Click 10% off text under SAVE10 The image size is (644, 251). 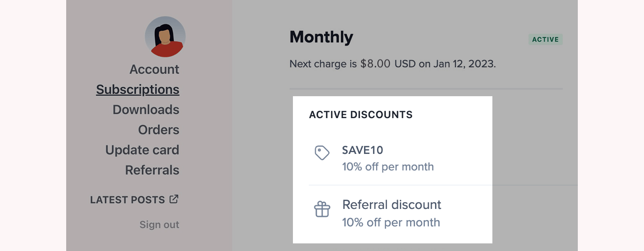pos(388,167)
